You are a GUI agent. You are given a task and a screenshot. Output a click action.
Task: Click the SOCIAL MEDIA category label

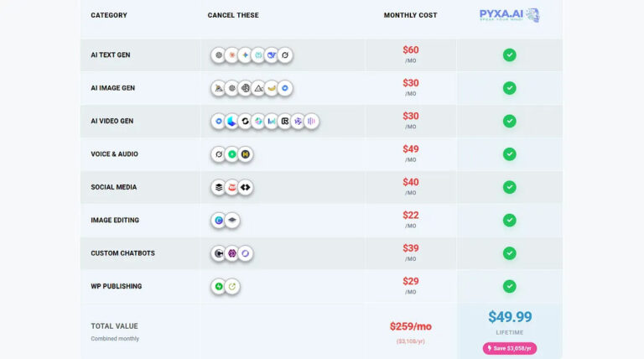tap(114, 187)
